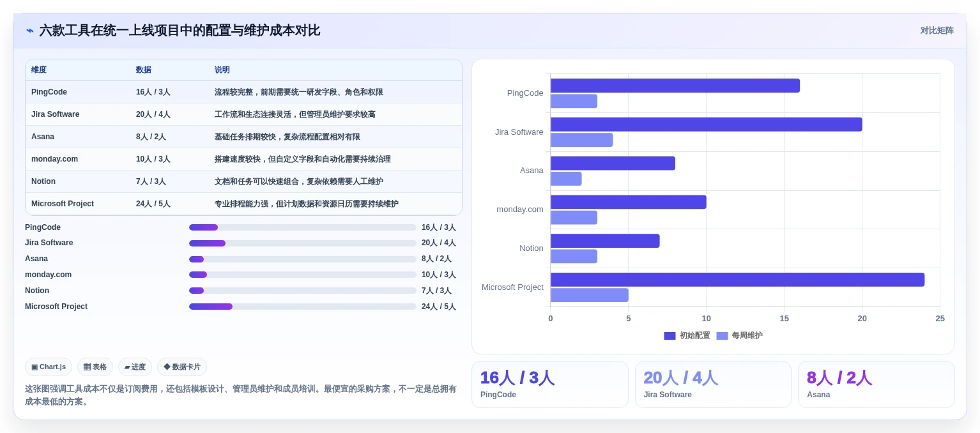Click the monday.com chart axis label

520,209
